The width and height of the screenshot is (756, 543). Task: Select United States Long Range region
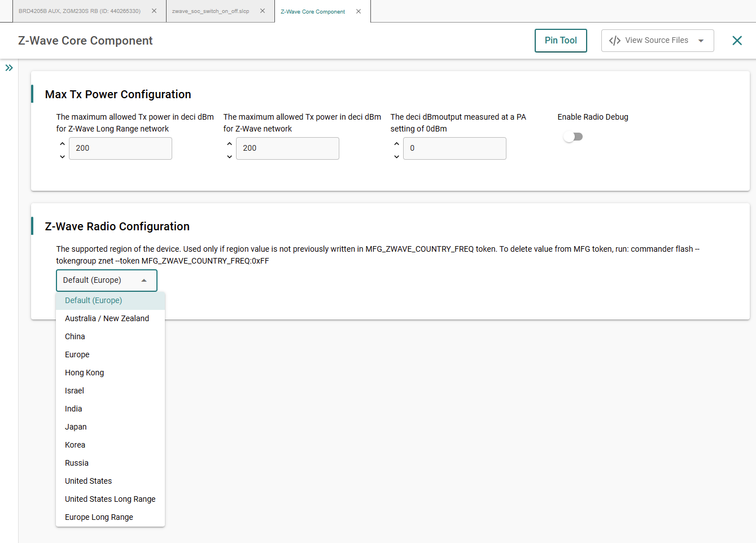pyautogui.click(x=110, y=498)
